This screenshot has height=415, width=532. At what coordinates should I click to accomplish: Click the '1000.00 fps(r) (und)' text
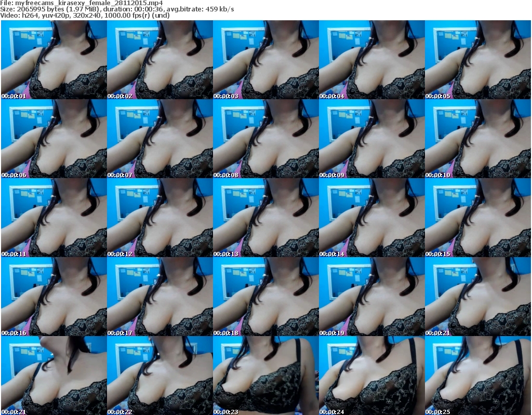click(x=137, y=15)
